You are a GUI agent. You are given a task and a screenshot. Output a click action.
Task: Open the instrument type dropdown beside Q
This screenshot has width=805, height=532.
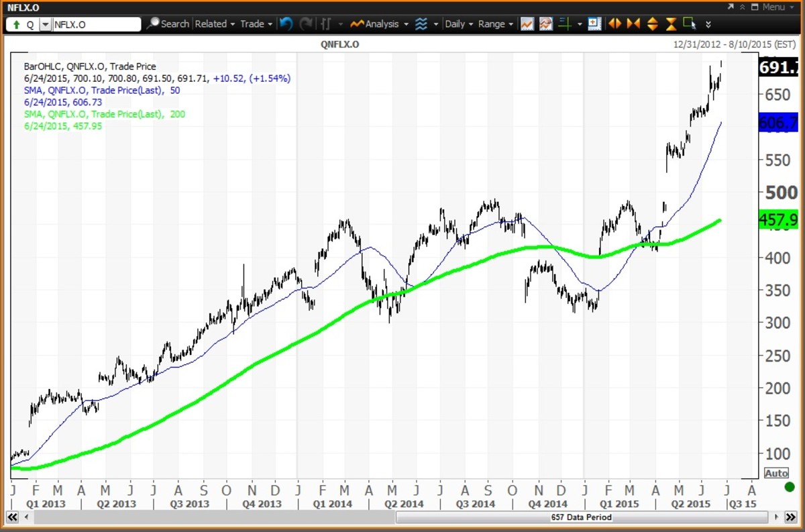pyautogui.click(x=46, y=24)
